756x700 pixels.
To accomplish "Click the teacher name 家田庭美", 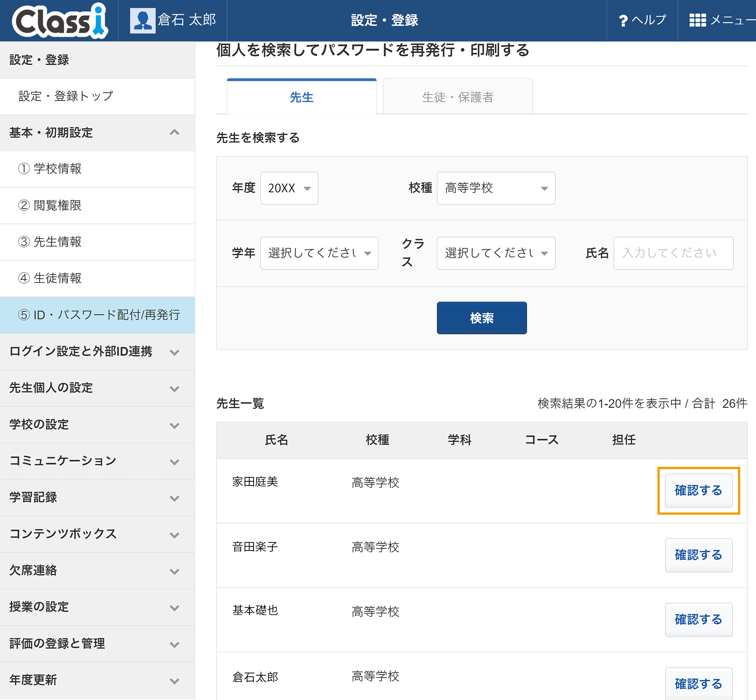I will 255,482.
